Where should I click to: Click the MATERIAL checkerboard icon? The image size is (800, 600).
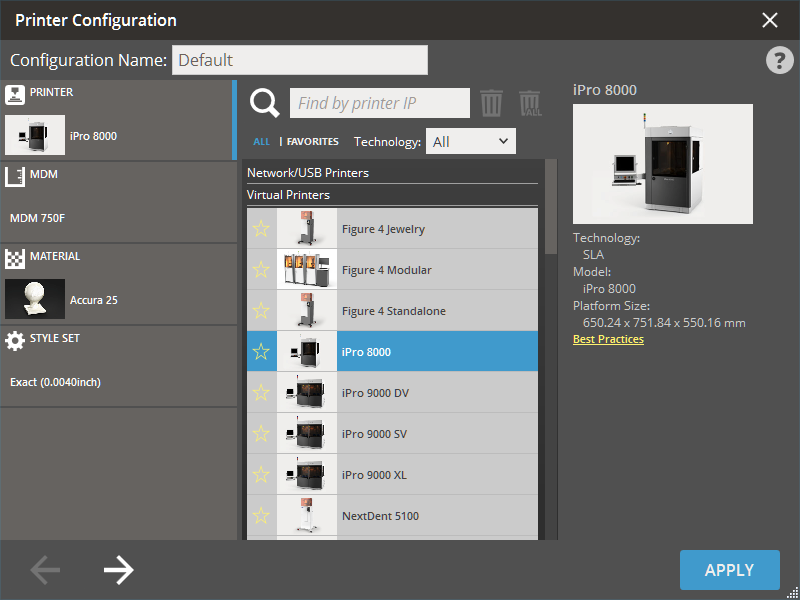[15, 259]
